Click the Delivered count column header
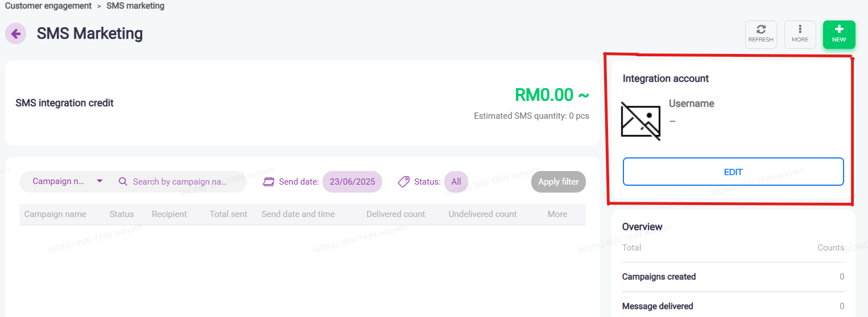The image size is (868, 317). [395, 214]
